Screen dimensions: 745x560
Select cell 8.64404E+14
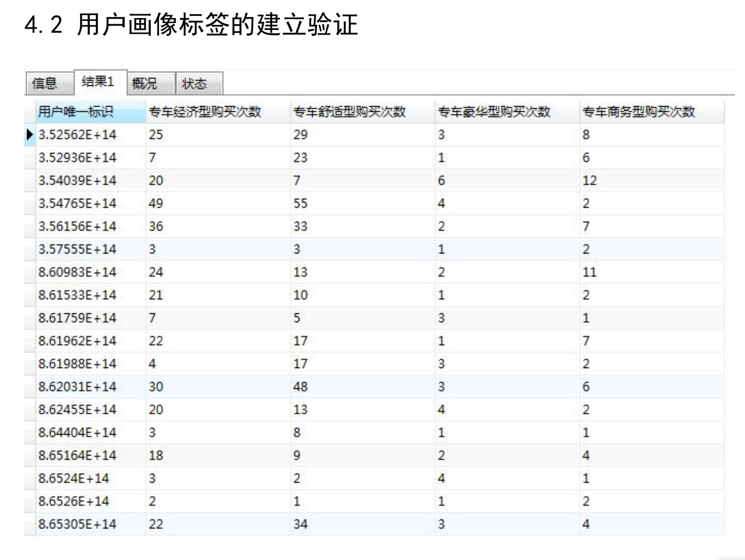pos(90,432)
